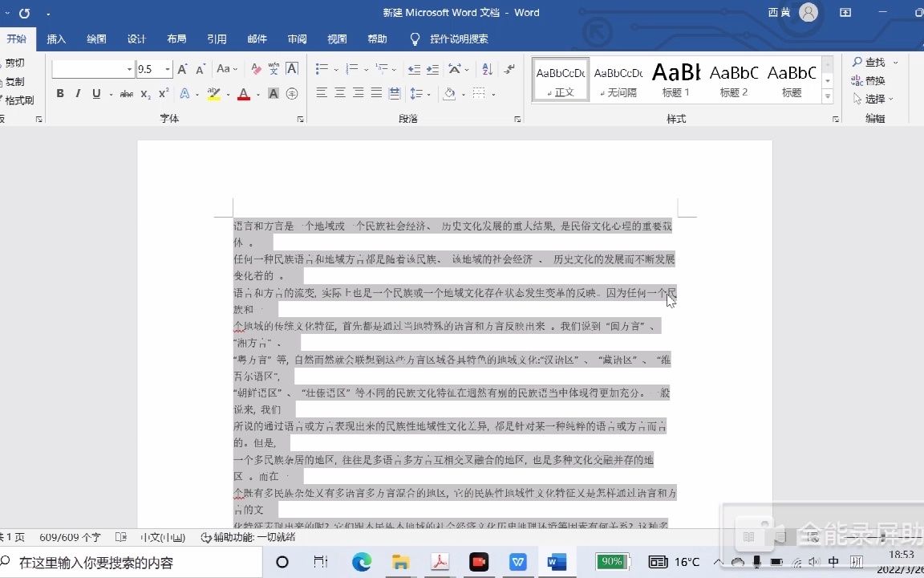Apply strikethrough to selection
Image resolution: width=924 pixels, height=578 pixels.
tap(127, 94)
